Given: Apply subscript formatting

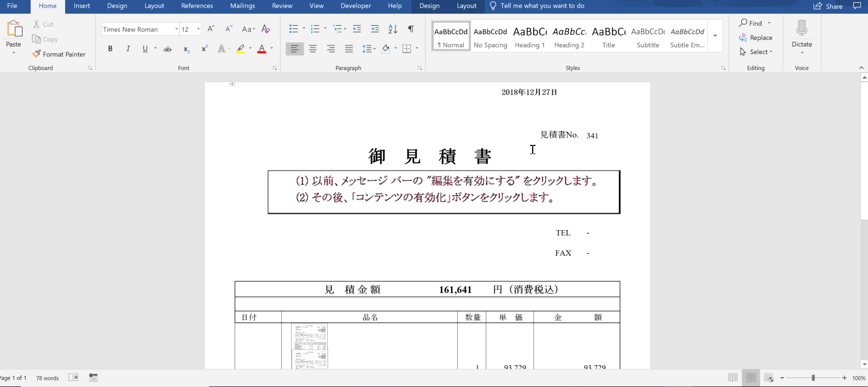Looking at the screenshot, I should [x=187, y=49].
